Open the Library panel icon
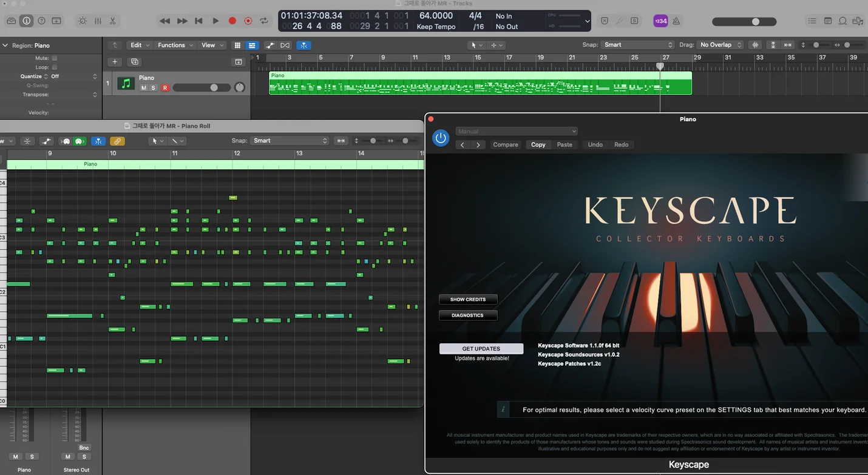Screen dimensions: 868x475 12,21
